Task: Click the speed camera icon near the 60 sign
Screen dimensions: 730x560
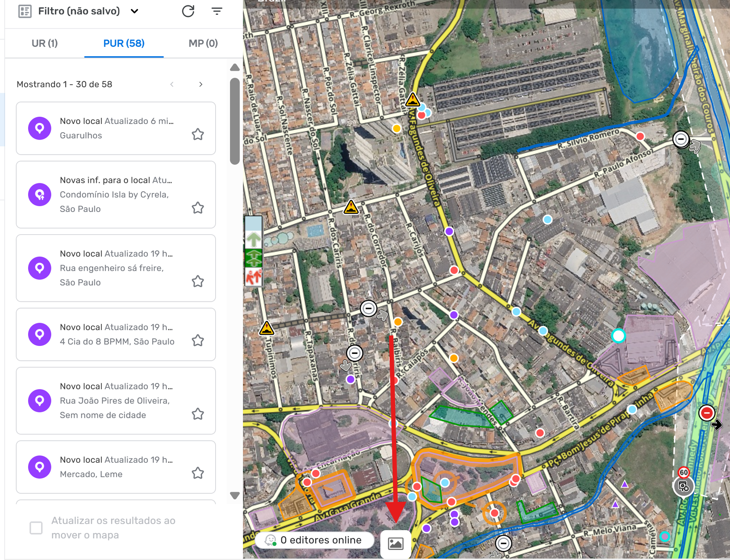Action: point(683,486)
